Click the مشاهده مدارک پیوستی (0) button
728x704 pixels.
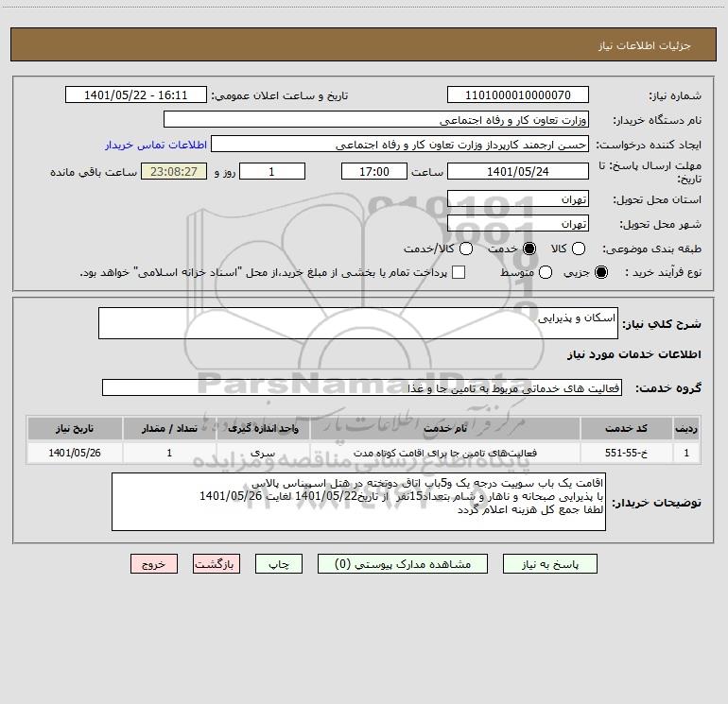click(403, 564)
